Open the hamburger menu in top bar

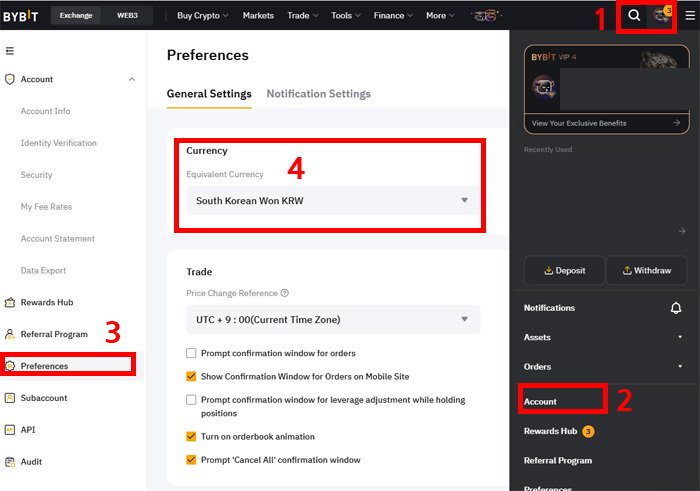690,16
